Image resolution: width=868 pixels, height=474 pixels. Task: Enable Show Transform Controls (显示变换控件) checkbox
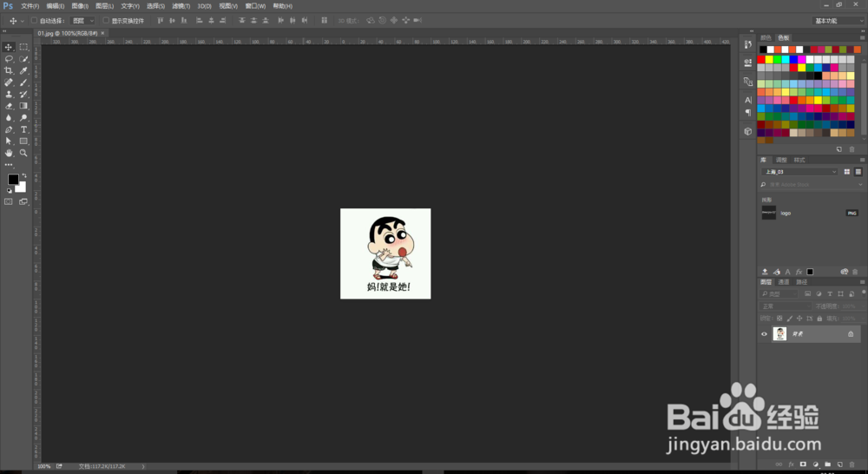(106, 21)
